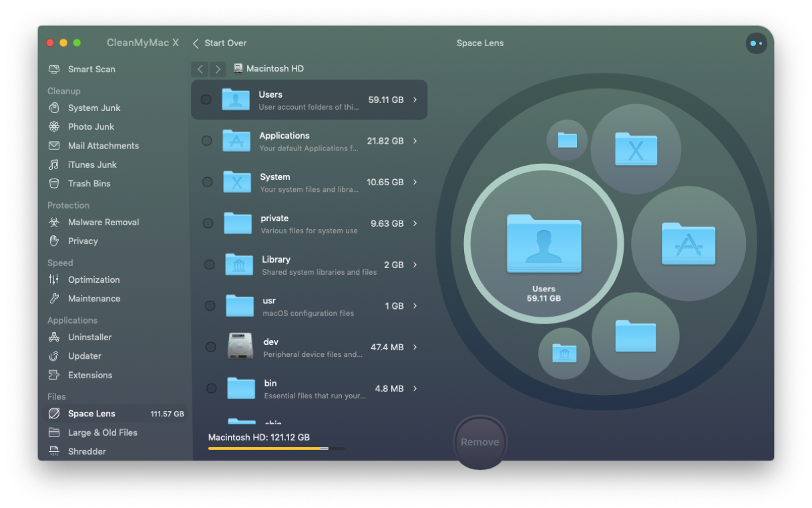812x508 pixels.
Task: Click the Remove button
Action: 480,442
